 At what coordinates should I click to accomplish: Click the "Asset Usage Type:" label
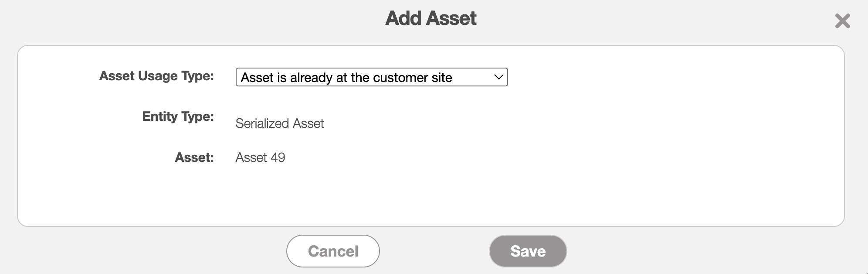pyautogui.click(x=156, y=76)
